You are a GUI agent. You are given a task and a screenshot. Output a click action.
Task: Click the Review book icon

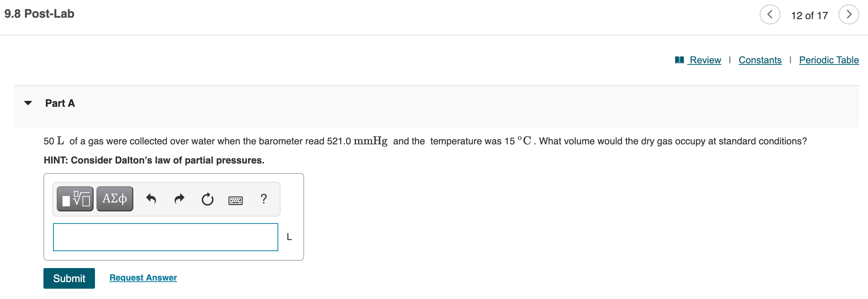pos(678,60)
